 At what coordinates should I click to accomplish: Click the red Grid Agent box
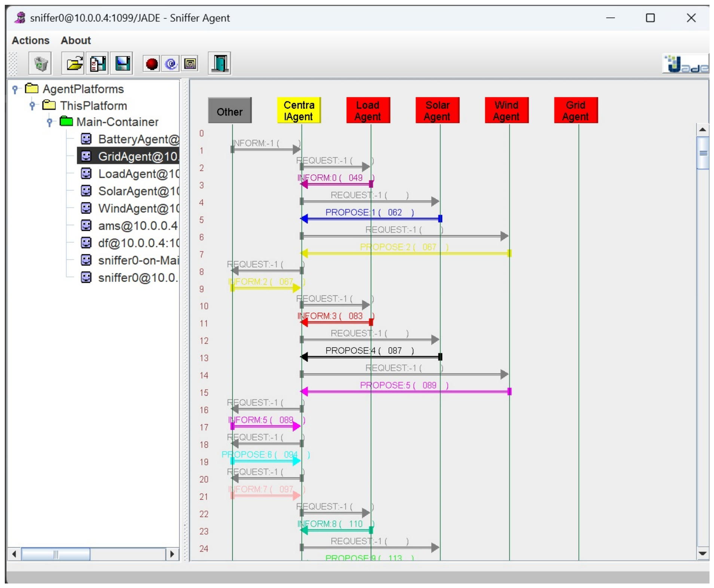pyautogui.click(x=576, y=111)
